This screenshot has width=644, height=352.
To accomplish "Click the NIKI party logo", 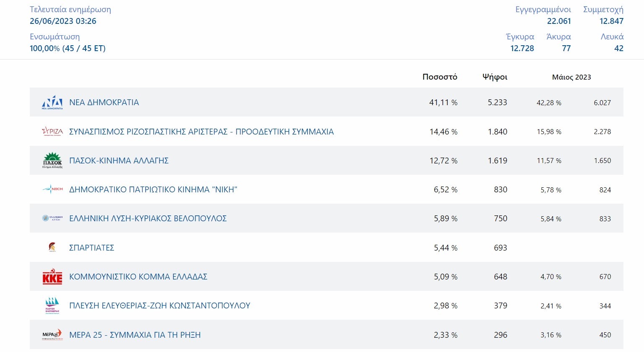I will pyautogui.click(x=52, y=189).
